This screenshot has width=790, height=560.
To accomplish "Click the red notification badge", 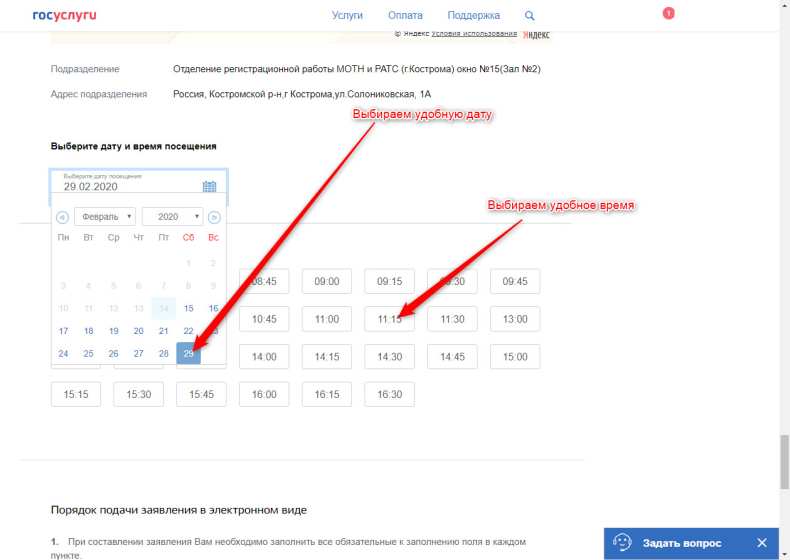I will (x=668, y=13).
